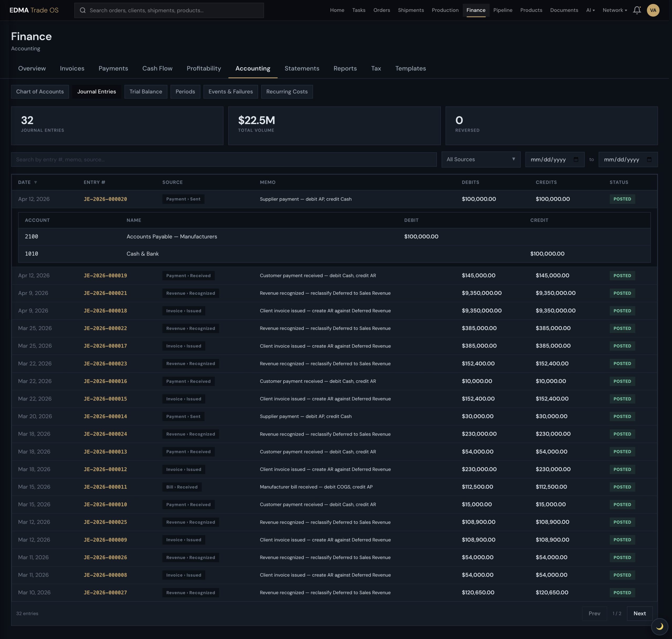
Task: Go to the Home nav item
Action: click(337, 10)
